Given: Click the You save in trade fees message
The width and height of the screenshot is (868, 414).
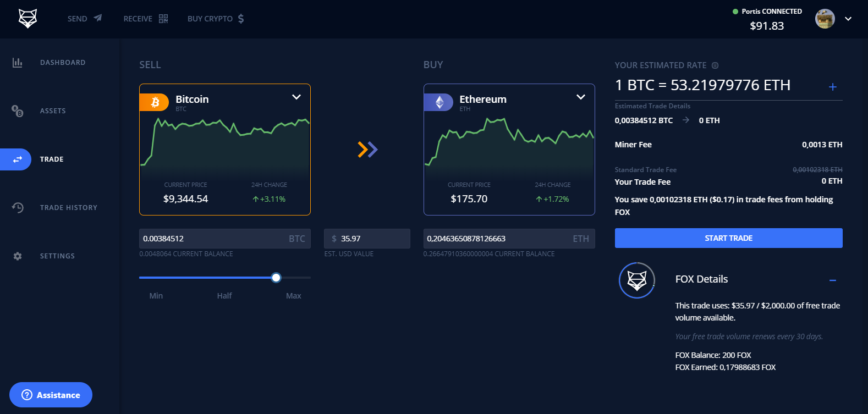Looking at the screenshot, I should (724, 206).
